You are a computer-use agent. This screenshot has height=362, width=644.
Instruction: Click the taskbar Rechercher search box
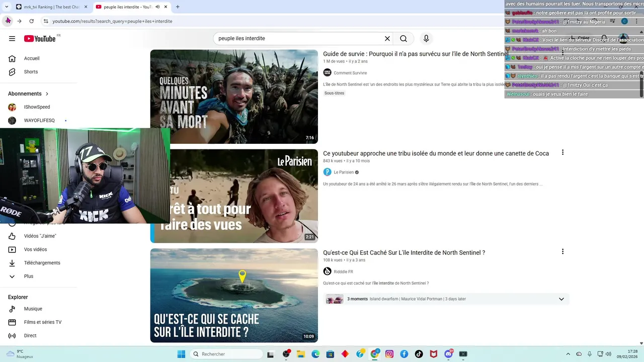pyautogui.click(x=225, y=354)
